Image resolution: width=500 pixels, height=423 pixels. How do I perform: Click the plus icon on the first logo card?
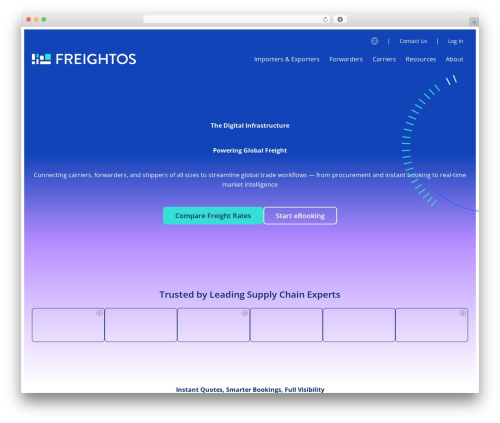(x=99, y=313)
